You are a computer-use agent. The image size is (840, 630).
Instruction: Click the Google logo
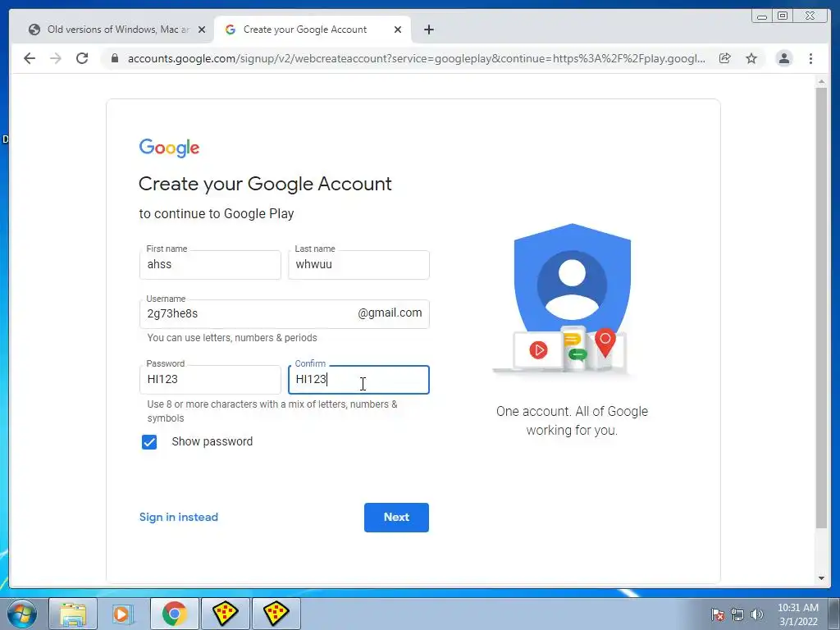pyautogui.click(x=169, y=148)
